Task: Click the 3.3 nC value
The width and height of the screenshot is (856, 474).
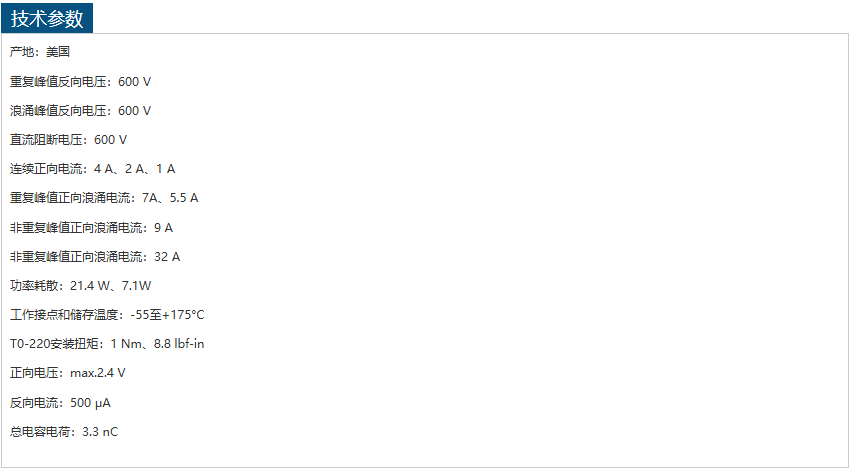Action: tap(100, 432)
